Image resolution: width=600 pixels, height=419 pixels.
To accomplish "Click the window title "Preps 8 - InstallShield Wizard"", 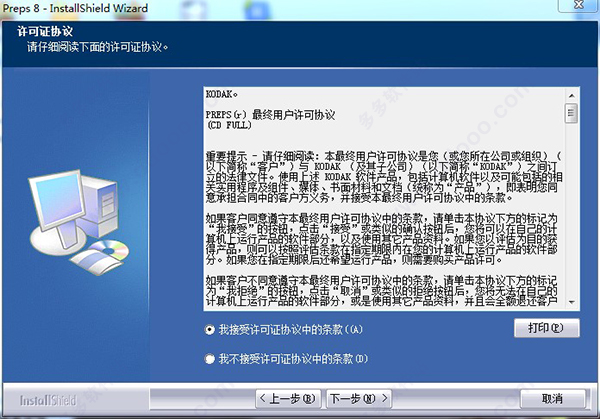I will click(75, 8).
